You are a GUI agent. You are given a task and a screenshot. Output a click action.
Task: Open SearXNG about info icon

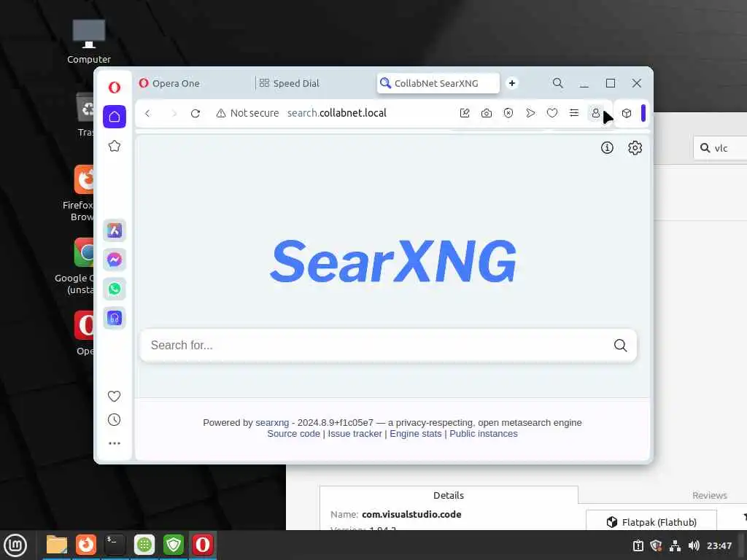[607, 148]
